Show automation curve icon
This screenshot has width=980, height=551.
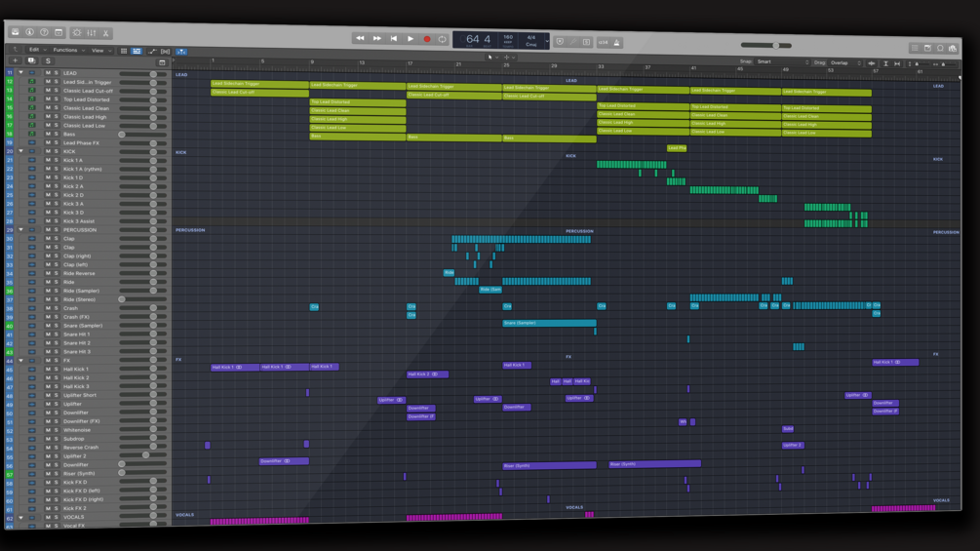point(152,52)
